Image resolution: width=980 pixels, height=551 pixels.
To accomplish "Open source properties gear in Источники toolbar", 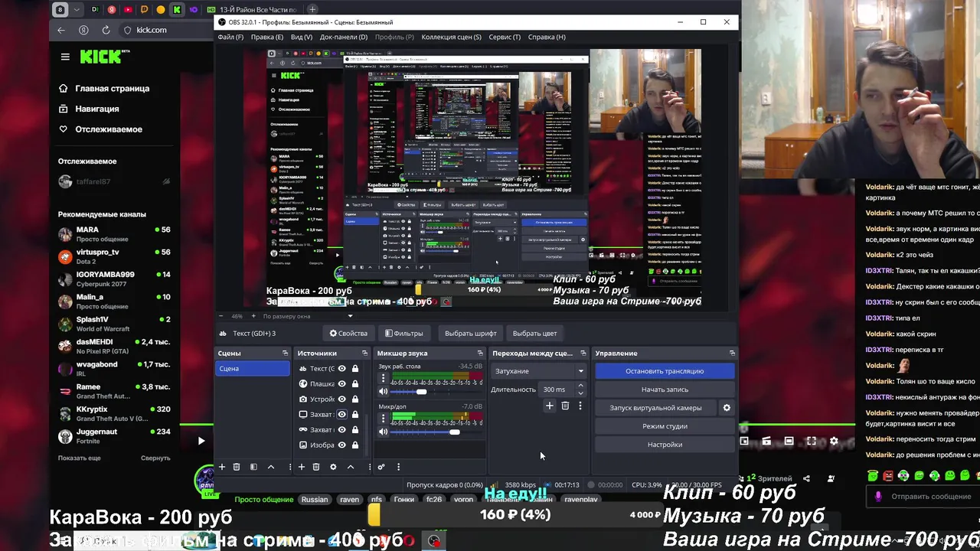I will [x=333, y=467].
